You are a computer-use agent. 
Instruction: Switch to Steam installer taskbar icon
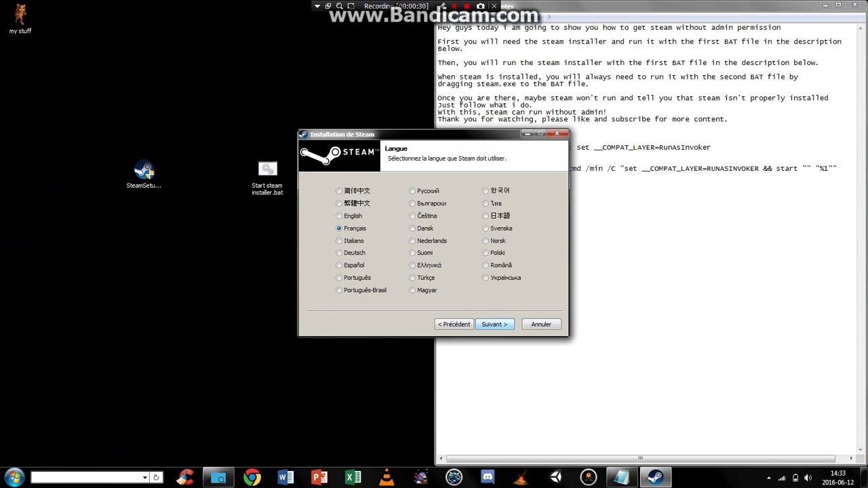point(656,477)
